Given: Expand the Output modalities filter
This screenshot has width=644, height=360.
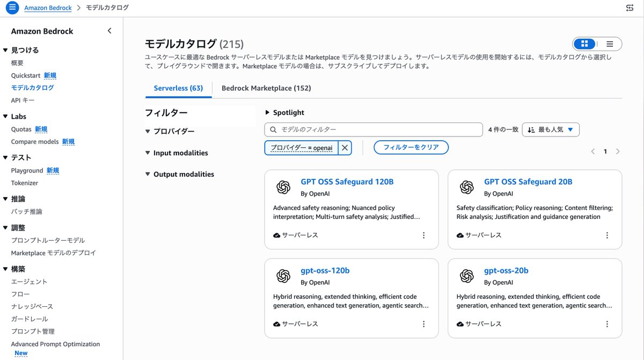Looking at the screenshot, I should (180, 175).
